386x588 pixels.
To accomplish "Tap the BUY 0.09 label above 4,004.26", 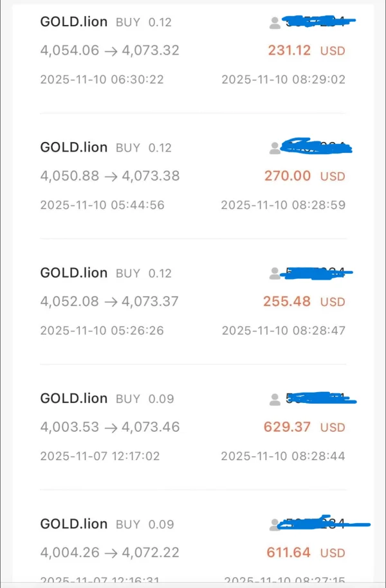I will point(145,524).
